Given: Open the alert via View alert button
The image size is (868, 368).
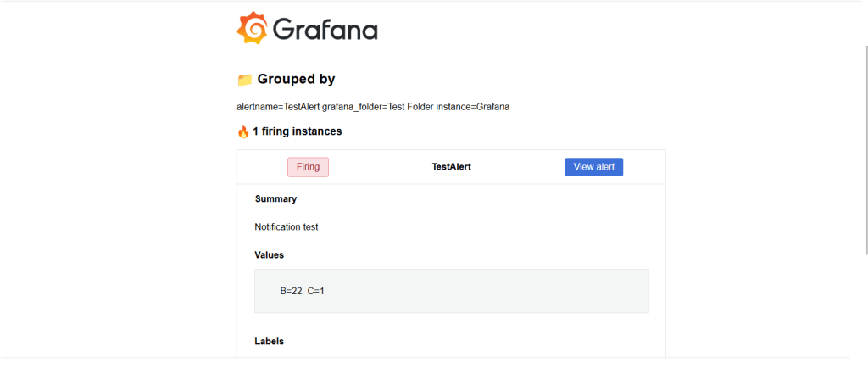Looking at the screenshot, I should pyautogui.click(x=593, y=167).
